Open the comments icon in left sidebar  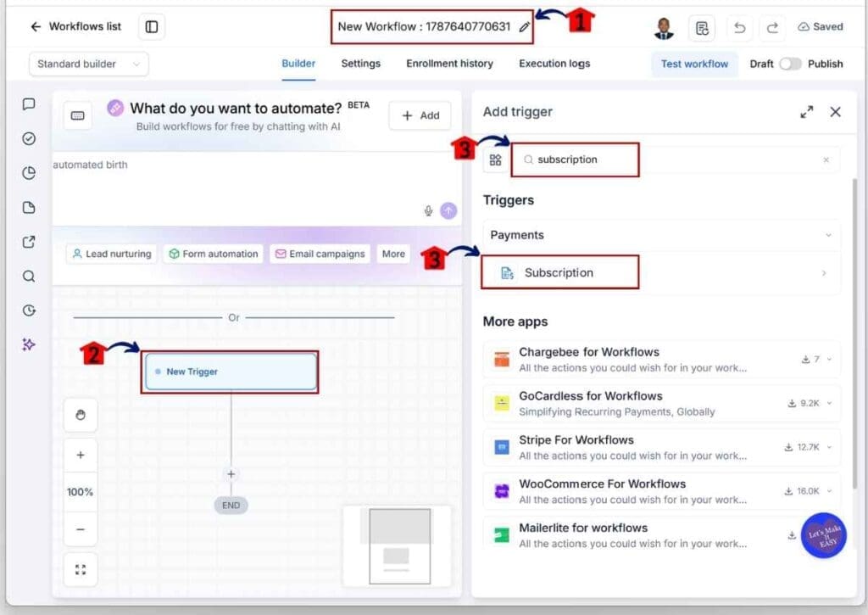pos(29,104)
